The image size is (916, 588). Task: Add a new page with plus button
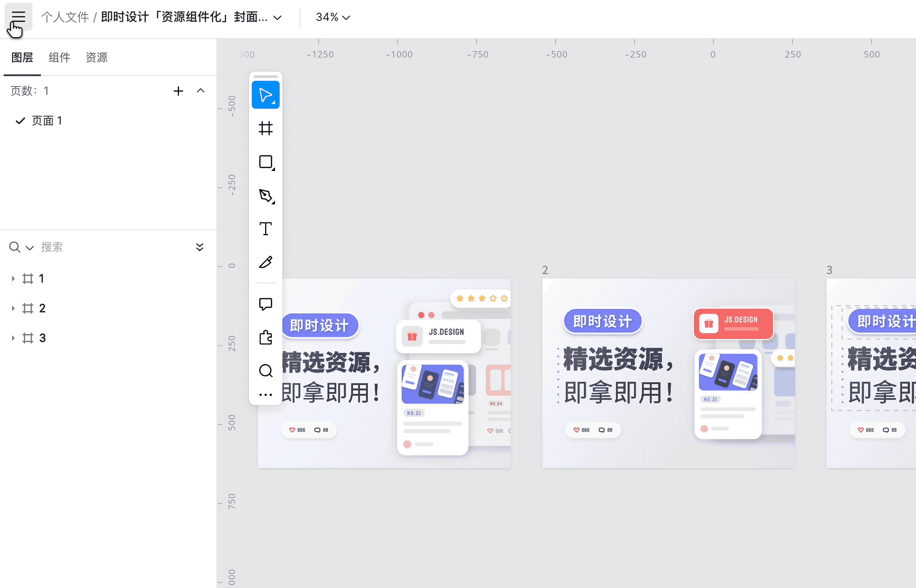(178, 91)
